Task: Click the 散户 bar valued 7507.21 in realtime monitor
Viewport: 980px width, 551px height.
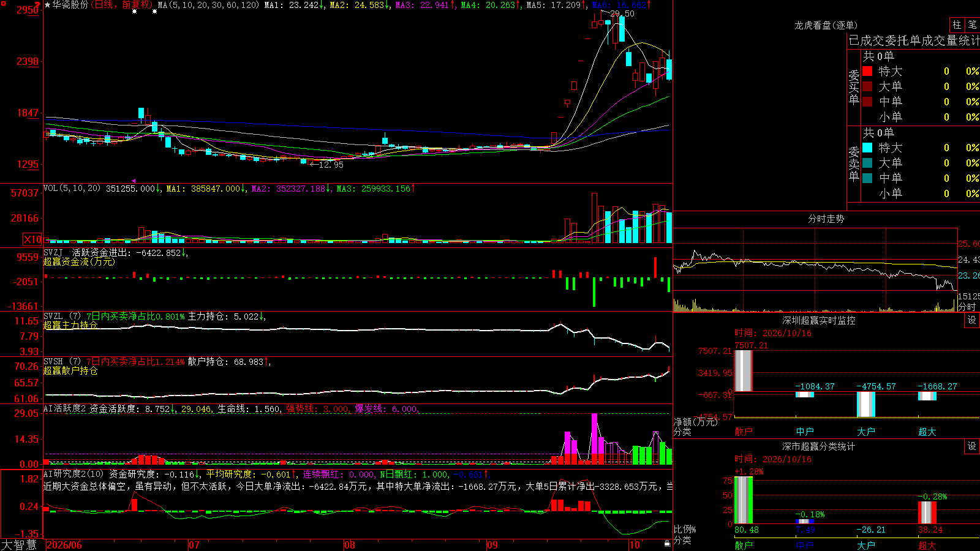Action: point(743,371)
